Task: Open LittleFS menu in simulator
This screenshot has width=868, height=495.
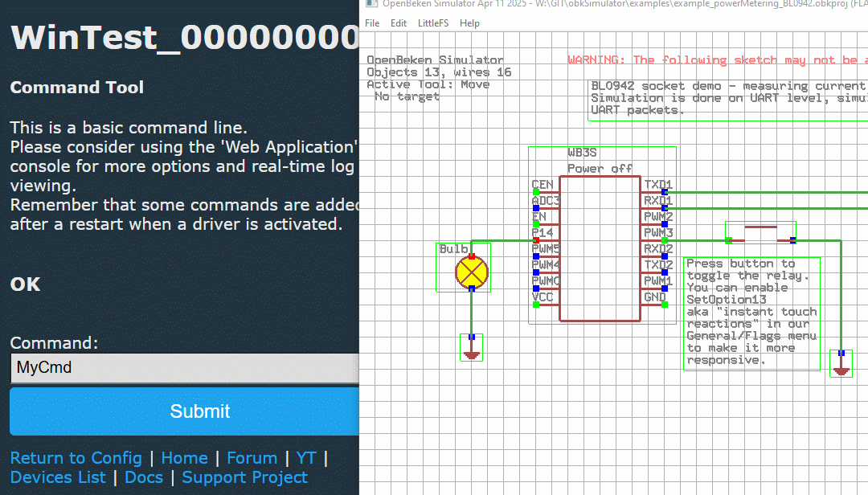Action: pos(433,23)
